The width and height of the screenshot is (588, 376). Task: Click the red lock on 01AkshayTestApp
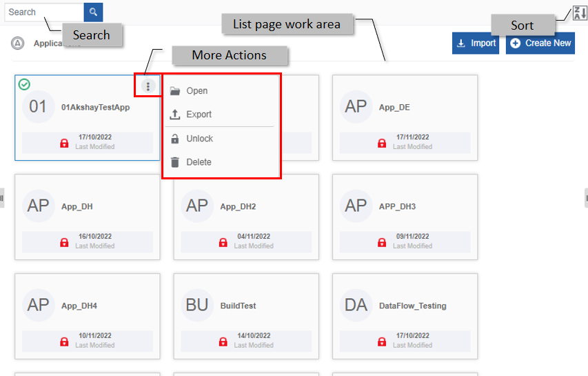pos(64,143)
